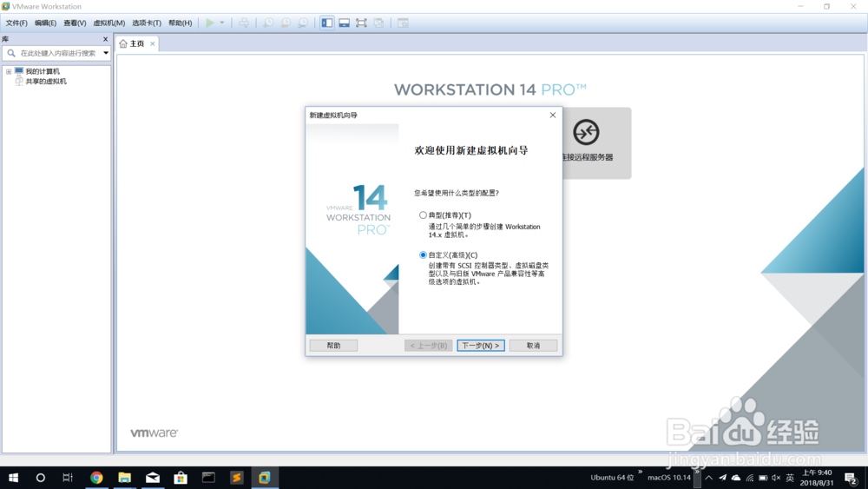The image size is (868, 489).
Task: Open the 文件(F) menu
Action: click(16, 23)
